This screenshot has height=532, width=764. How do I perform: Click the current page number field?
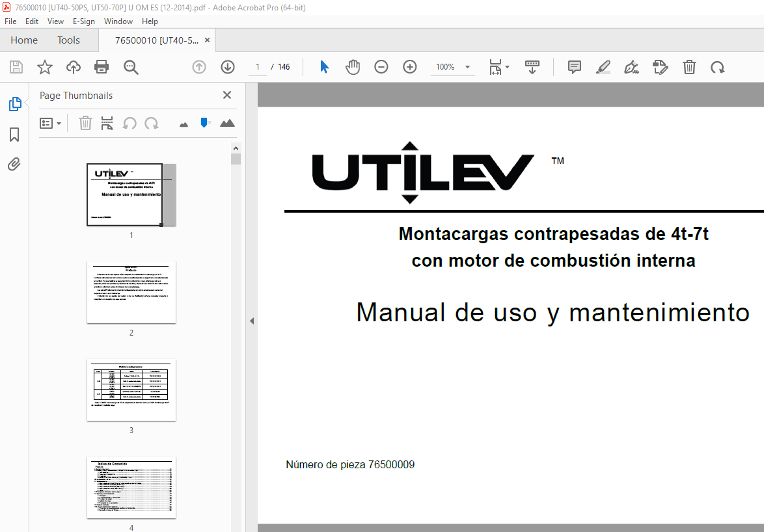click(258, 67)
